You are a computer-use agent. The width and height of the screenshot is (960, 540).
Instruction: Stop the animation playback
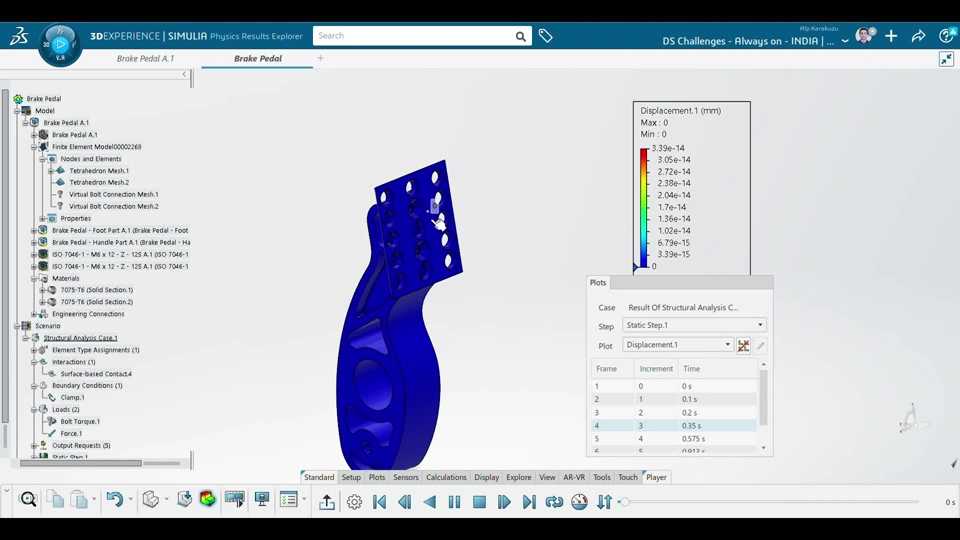(479, 502)
